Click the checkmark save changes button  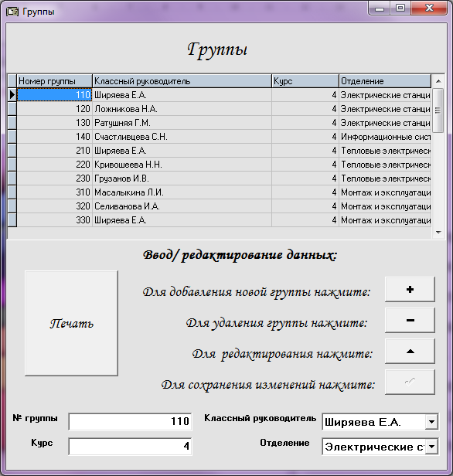coord(410,382)
